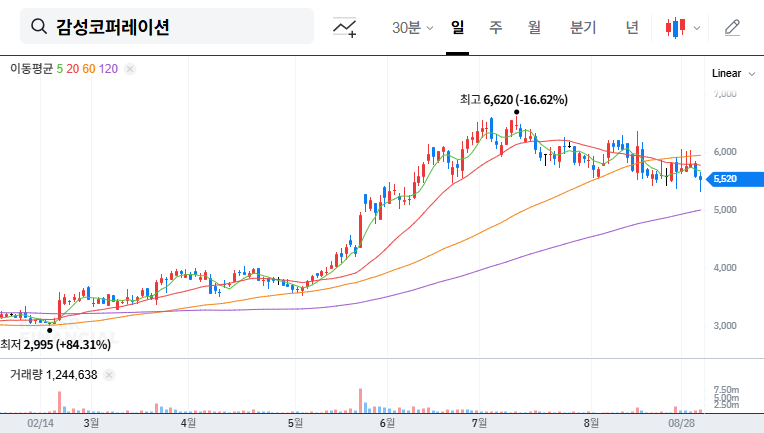Click the 5월 label on time axis
The image size is (764, 433).
tap(295, 423)
